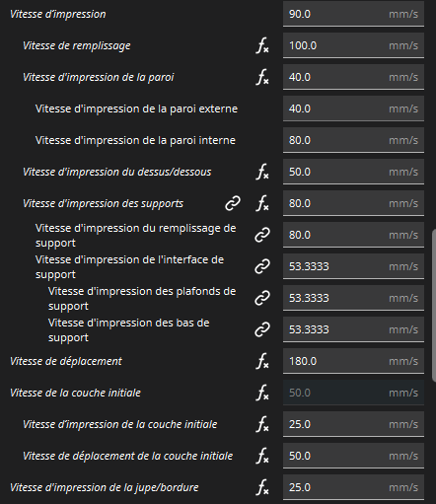Select the Vitesse d'impression de la paroi label

click(x=98, y=77)
